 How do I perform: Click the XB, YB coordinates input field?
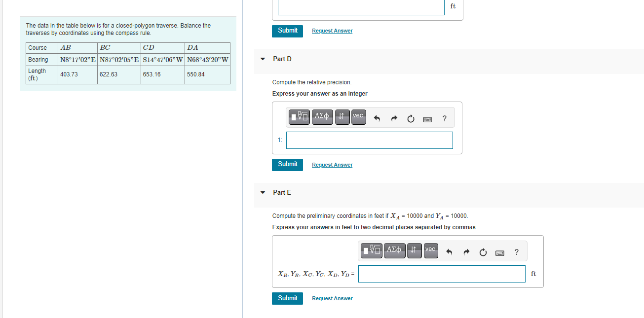442,274
